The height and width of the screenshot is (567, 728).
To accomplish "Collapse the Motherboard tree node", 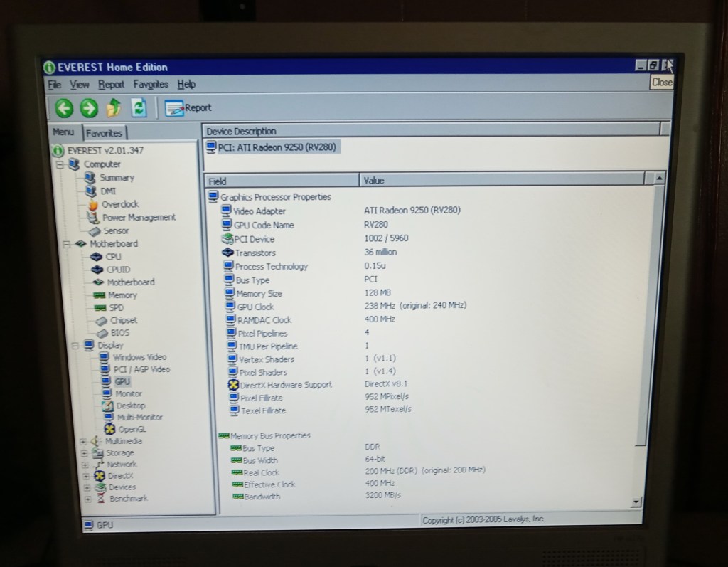I will click(x=66, y=244).
